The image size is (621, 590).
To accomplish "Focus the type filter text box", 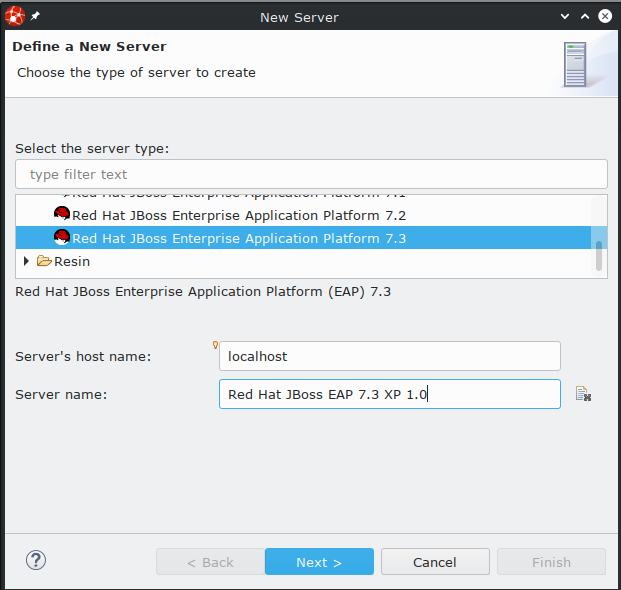I will [x=310, y=174].
